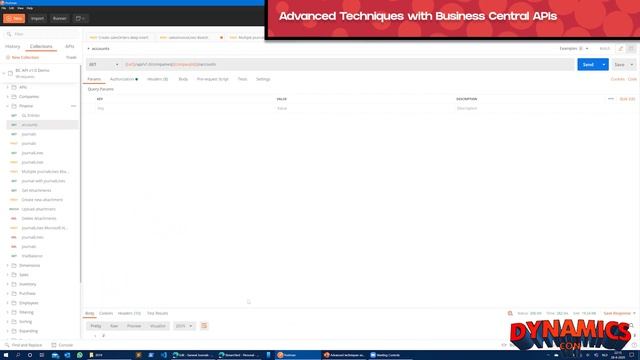
Task: Open the Save dropdown arrow
Action: pos(632,64)
